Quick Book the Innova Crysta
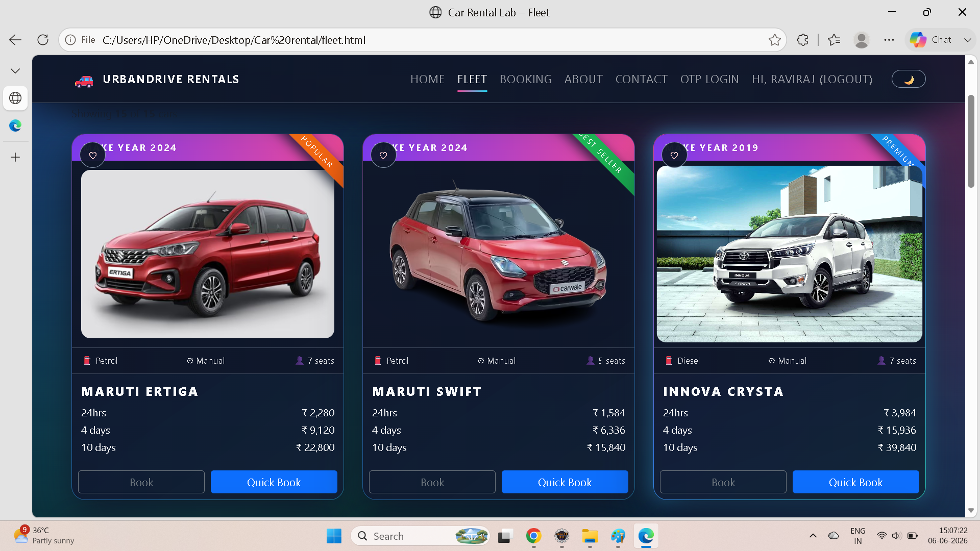This screenshot has height=551, width=980. coord(856,482)
